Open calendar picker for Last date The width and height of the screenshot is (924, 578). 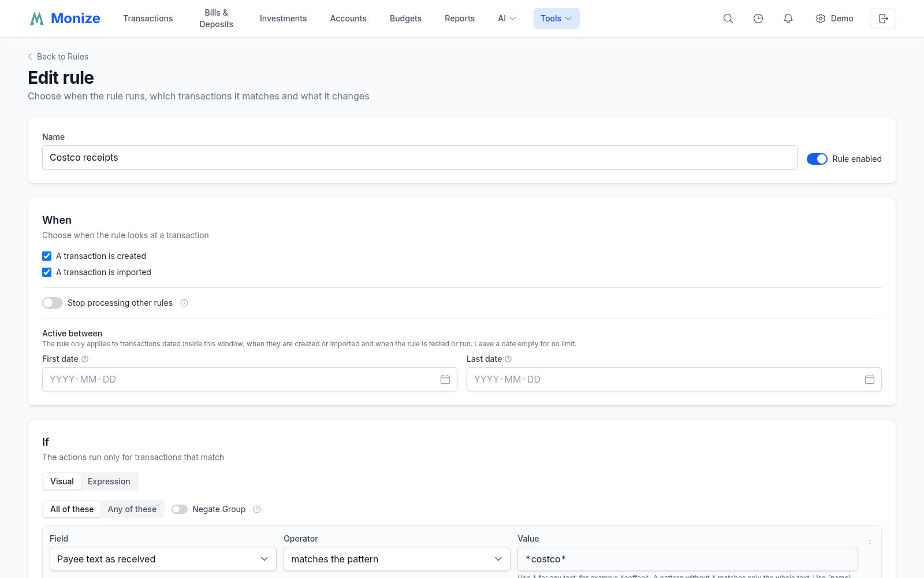tap(870, 379)
